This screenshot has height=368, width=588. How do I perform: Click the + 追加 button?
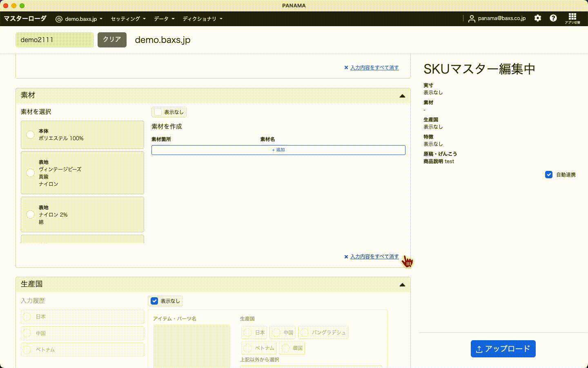pos(278,150)
